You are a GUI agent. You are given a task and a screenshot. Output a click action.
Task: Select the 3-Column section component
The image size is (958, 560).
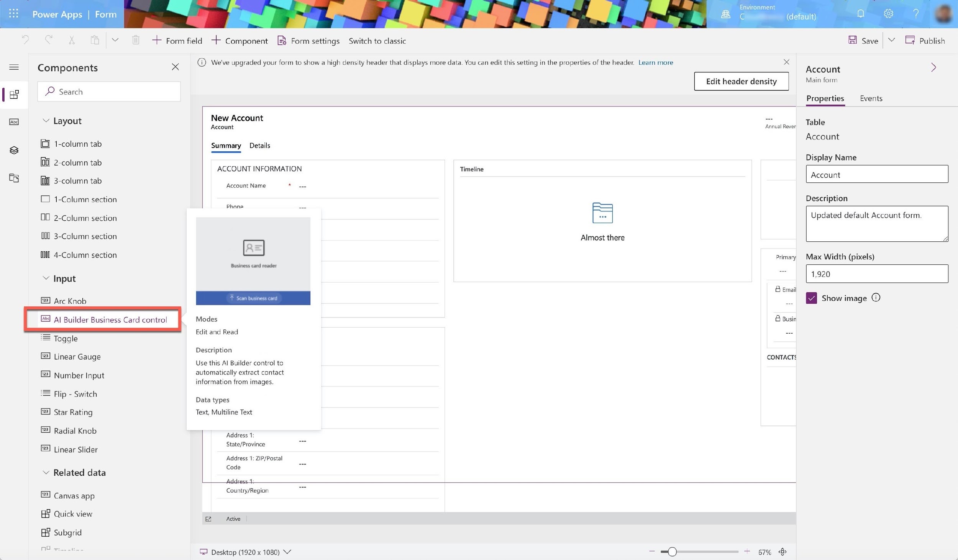79,236
